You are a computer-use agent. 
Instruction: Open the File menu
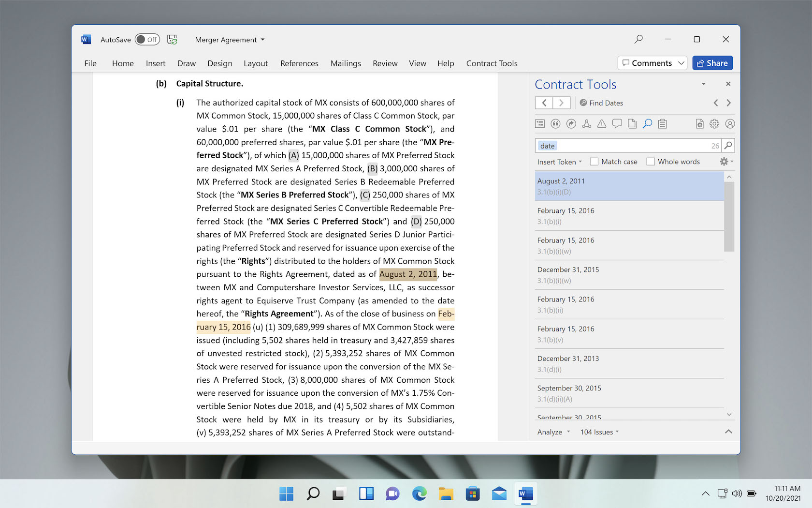(x=90, y=63)
